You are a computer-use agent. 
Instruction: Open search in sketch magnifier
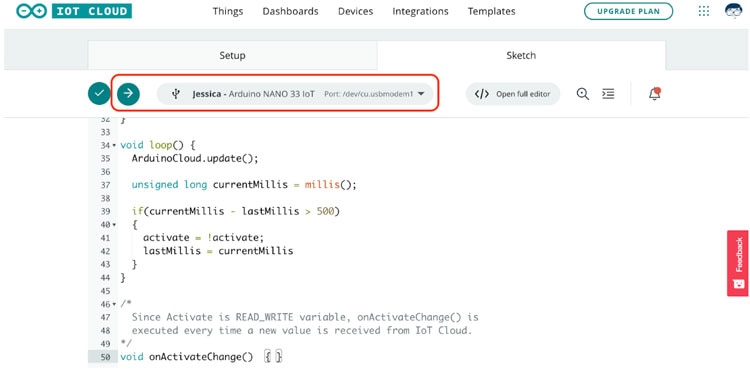583,94
